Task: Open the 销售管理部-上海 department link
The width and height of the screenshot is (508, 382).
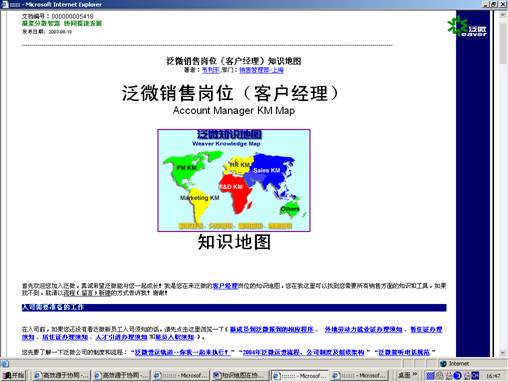Action: pyautogui.click(x=261, y=70)
